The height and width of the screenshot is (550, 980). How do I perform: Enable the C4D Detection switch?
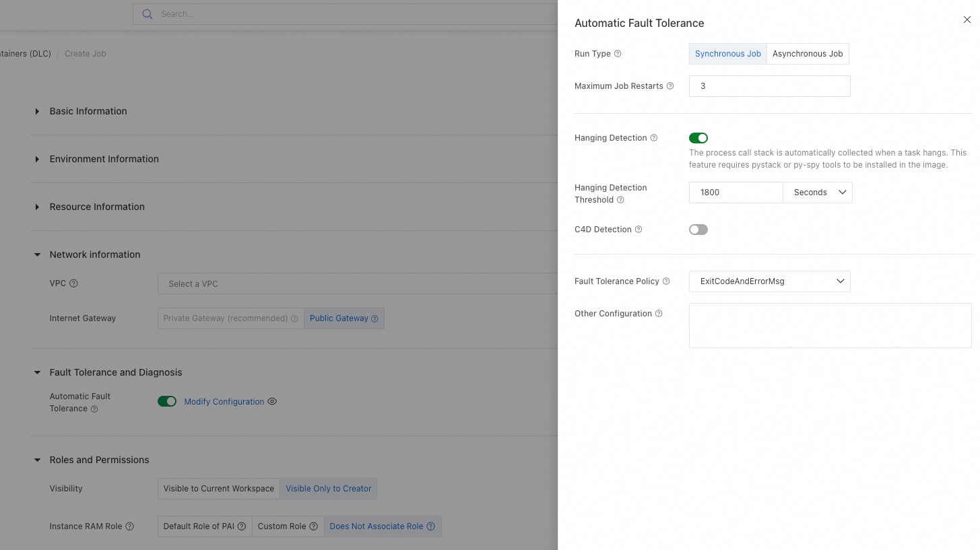[x=698, y=230]
